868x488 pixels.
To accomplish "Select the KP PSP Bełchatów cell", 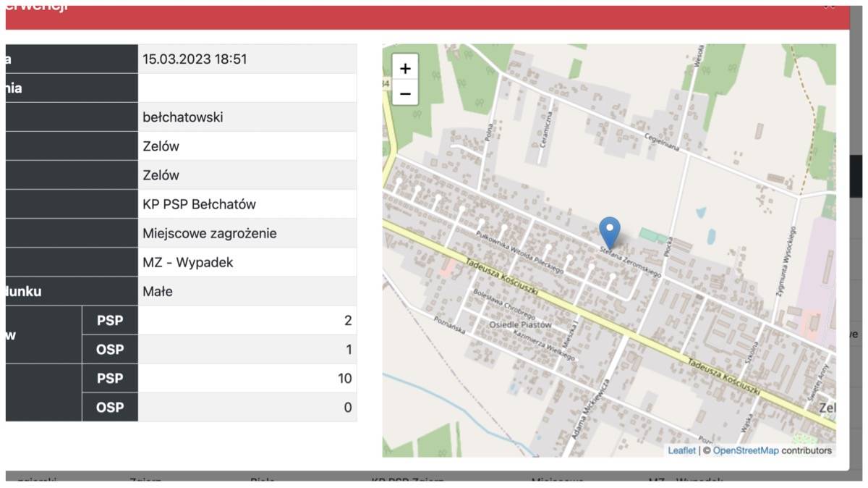I will (x=247, y=204).
